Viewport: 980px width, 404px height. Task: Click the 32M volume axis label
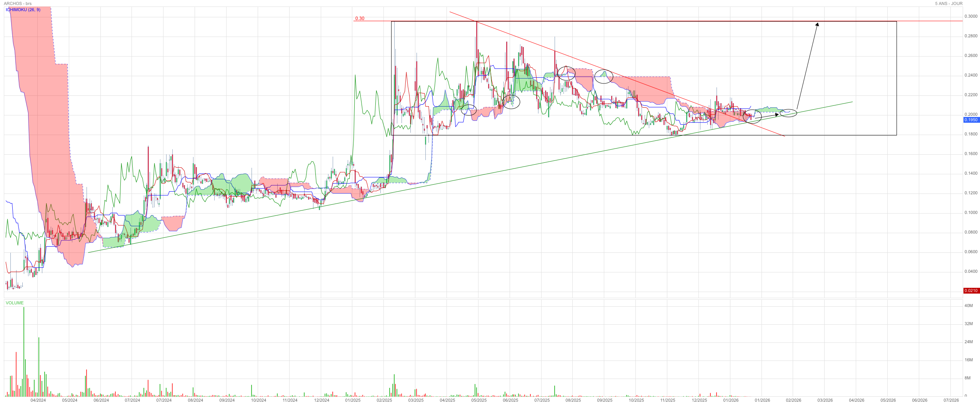click(968, 324)
